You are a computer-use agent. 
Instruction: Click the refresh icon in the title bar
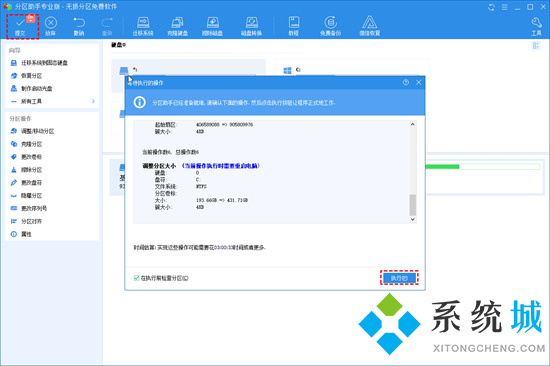coord(491,7)
